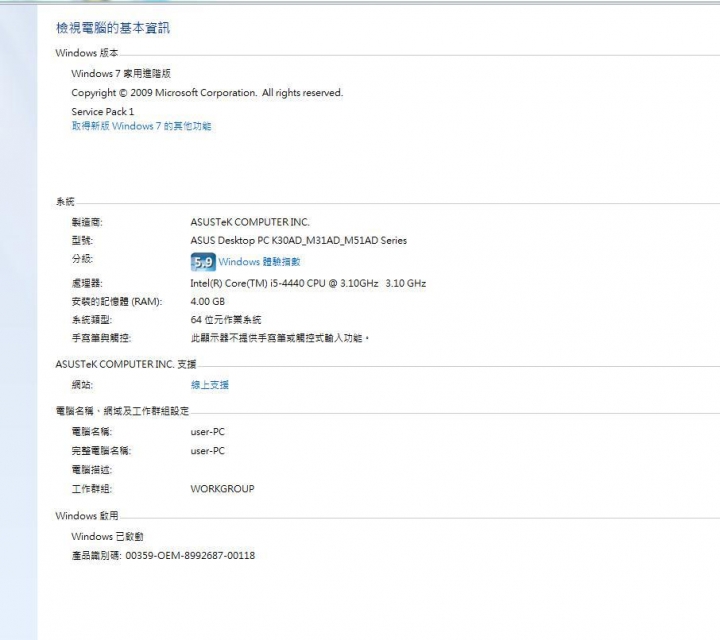
Task: Click the 5.9 Windows Experience Index score badge
Action: (203, 262)
